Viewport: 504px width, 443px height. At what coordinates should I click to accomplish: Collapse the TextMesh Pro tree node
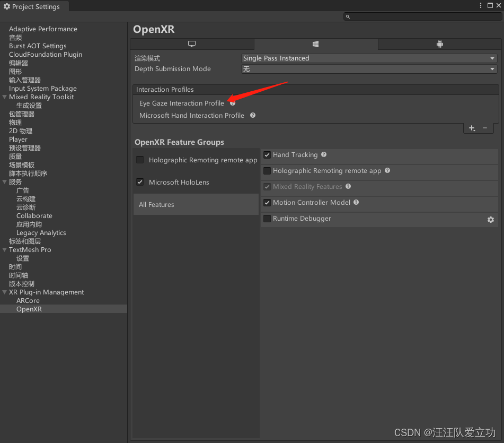click(x=4, y=250)
